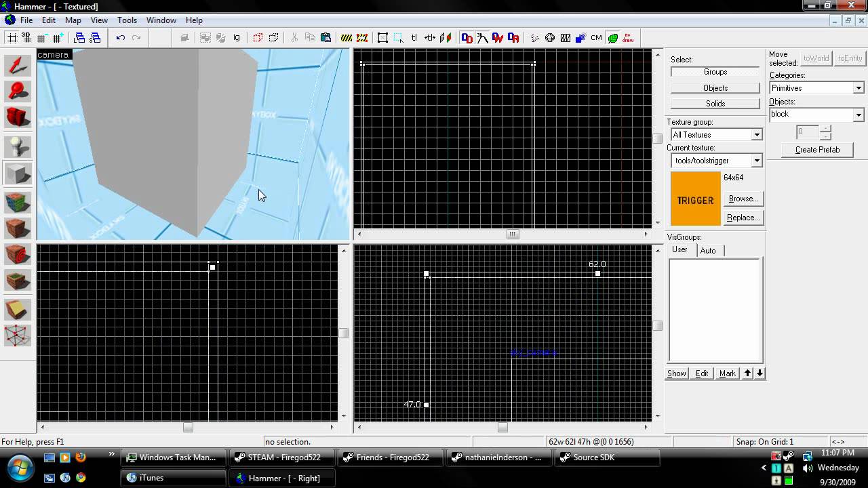This screenshot has width=868, height=488.
Task: Click the VisGroups Mark button
Action: point(728,373)
